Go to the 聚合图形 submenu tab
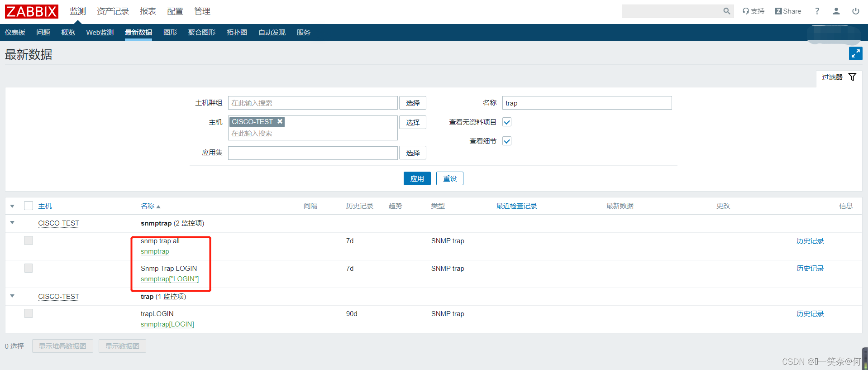The image size is (868, 370). 202,33
